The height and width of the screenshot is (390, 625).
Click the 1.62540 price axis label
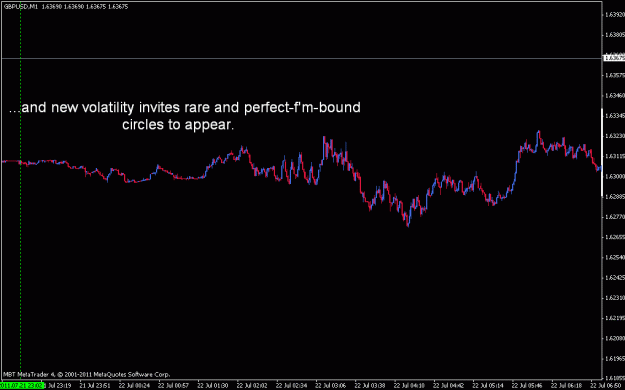615,257
